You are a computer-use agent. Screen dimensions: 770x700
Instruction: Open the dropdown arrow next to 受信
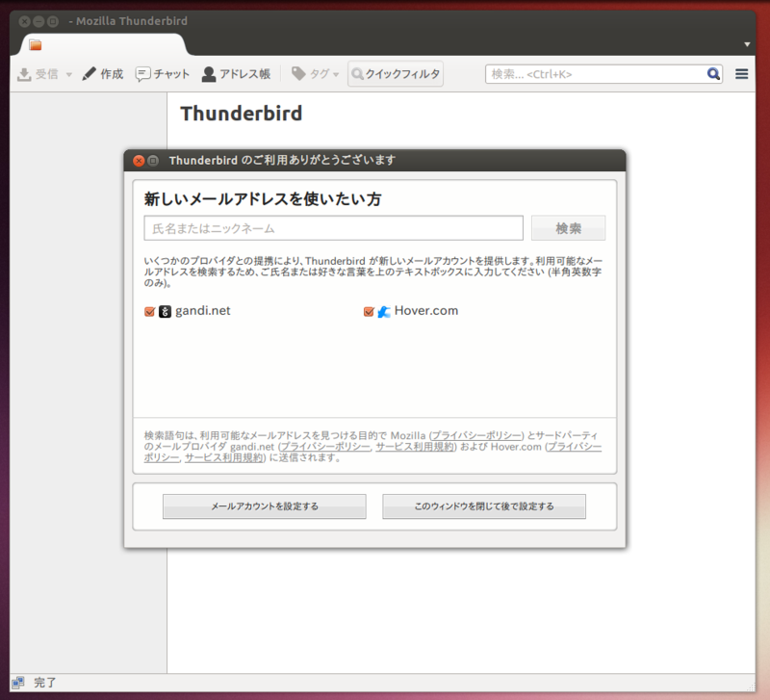69,75
